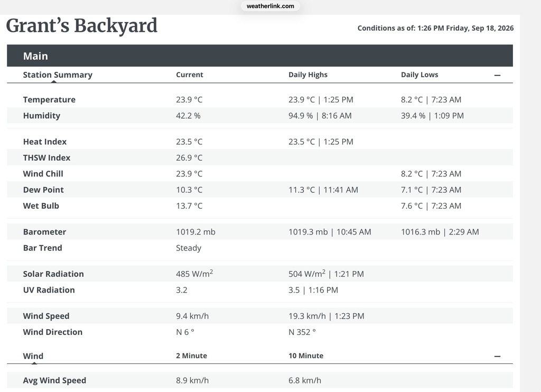
Task: Select the Barometer current value 1019.2 mb
Action: pos(195,232)
